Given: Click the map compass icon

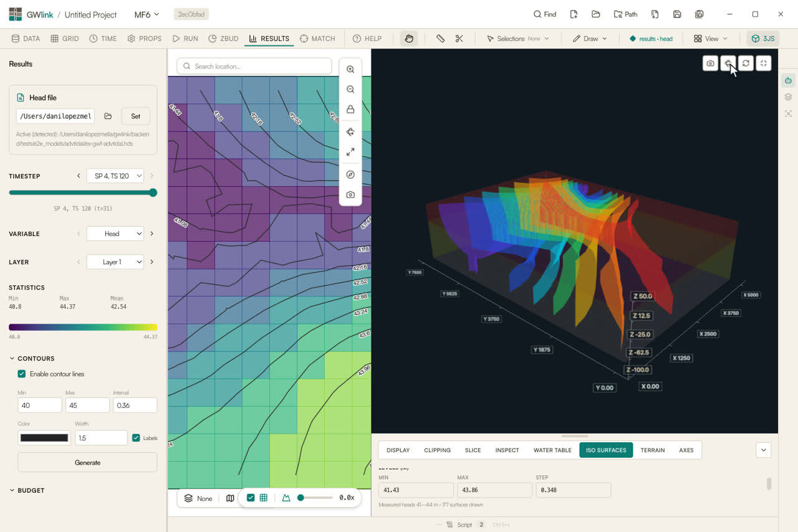Looking at the screenshot, I should [x=350, y=175].
